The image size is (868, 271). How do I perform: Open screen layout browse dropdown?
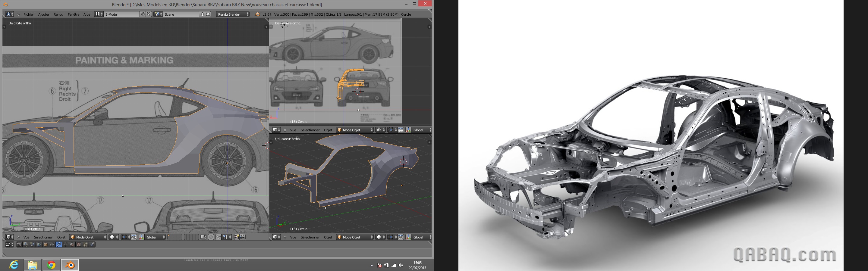point(99,14)
